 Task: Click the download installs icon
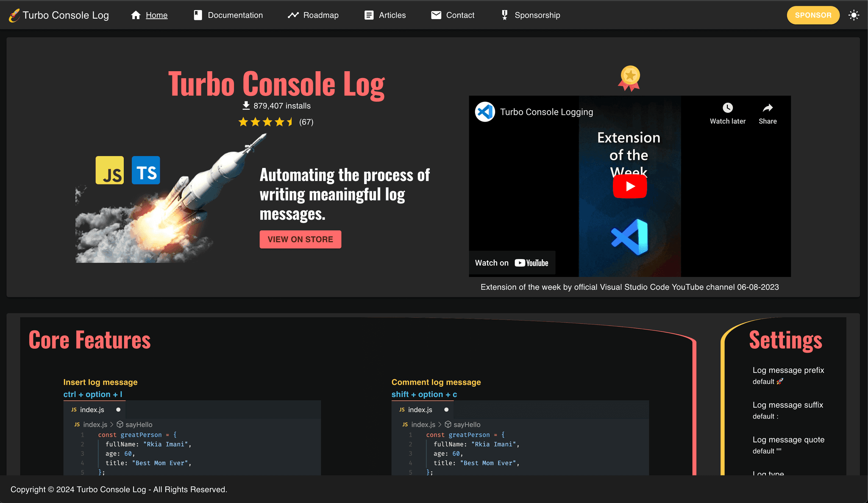(x=245, y=105)
